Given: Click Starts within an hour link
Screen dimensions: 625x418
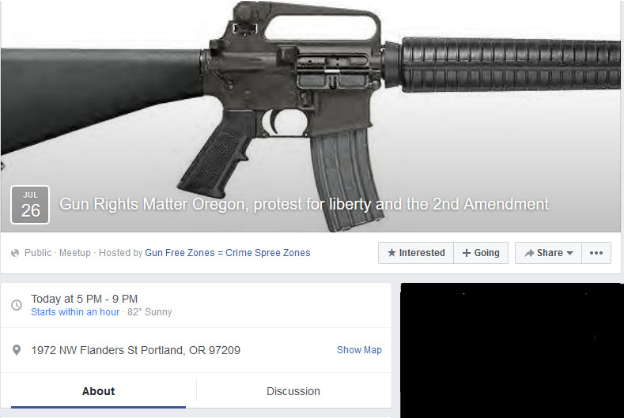Looking at the screenshot, I should [x=75, y=312].
